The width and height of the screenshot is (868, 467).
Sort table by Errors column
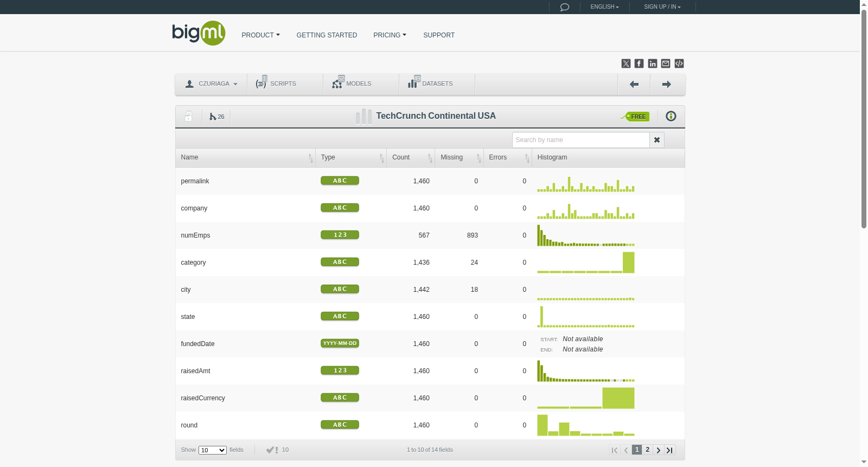pyautogui.click(x=507, y=158)
